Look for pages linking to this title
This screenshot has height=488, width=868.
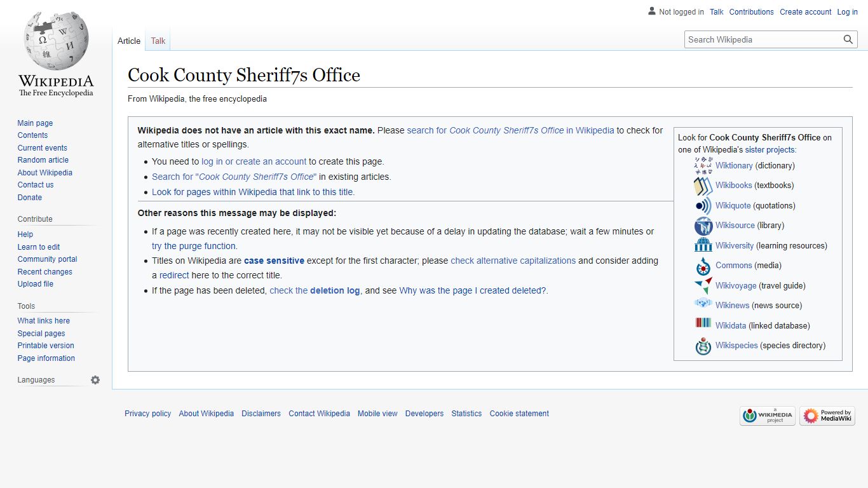(253, 192)
